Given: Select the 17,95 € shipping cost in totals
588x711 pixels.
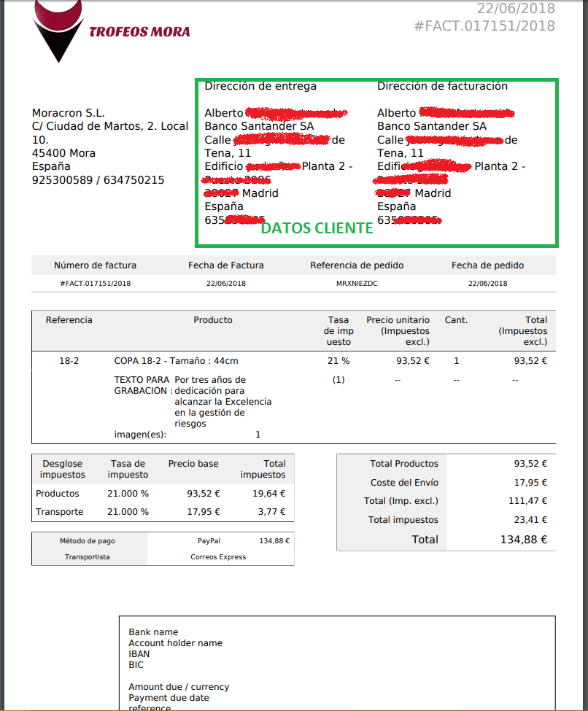Looking at the screenshot, I should [x=530, y=483].
